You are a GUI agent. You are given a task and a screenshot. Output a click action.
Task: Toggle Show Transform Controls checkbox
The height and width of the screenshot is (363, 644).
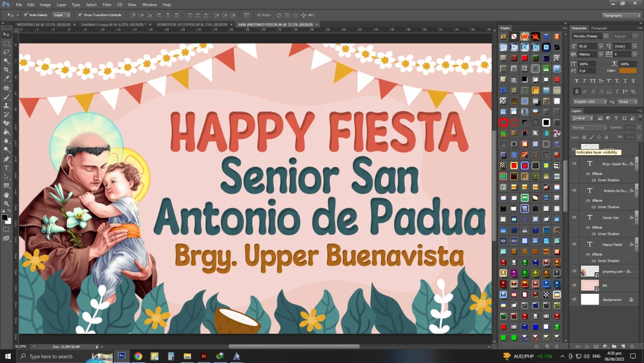(x=80, y=15)
